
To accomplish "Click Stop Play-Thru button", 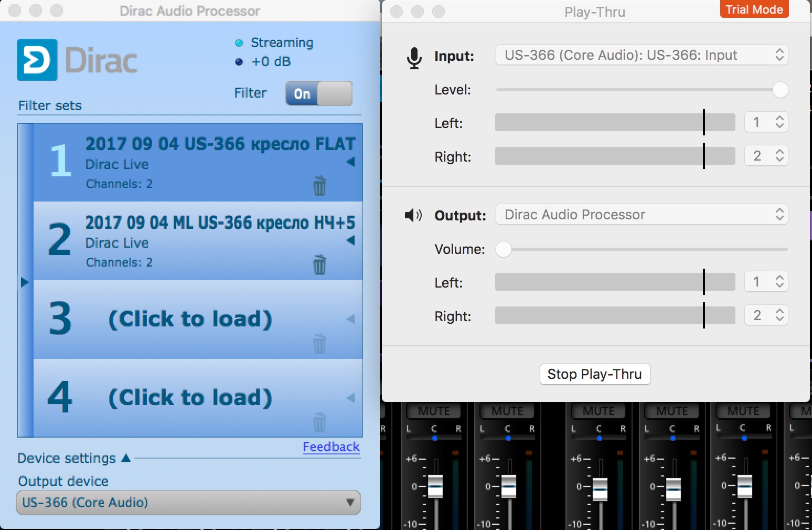I will (595, 374).
